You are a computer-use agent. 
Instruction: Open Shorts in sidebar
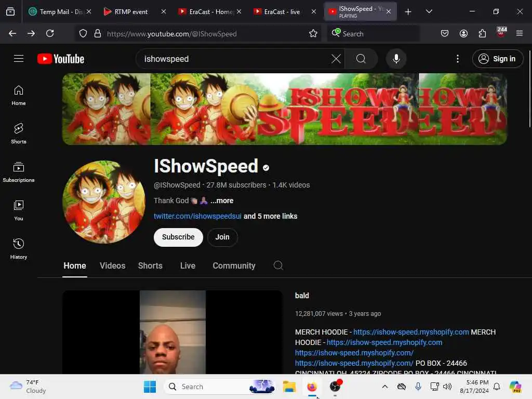click(x=19, y=134)
